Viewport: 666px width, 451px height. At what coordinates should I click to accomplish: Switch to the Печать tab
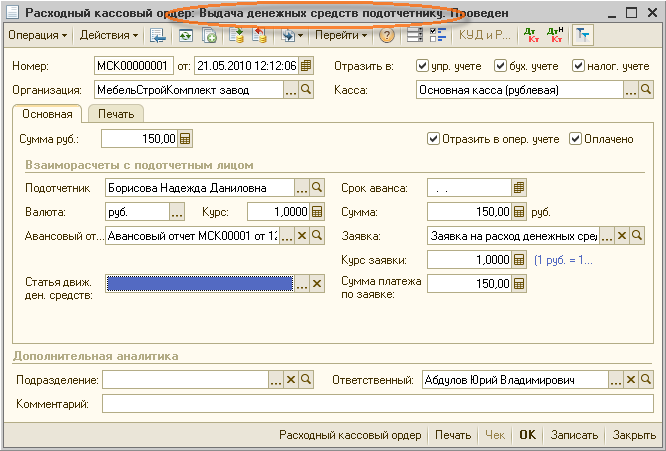pyautogui.click(x=116, y=114)
